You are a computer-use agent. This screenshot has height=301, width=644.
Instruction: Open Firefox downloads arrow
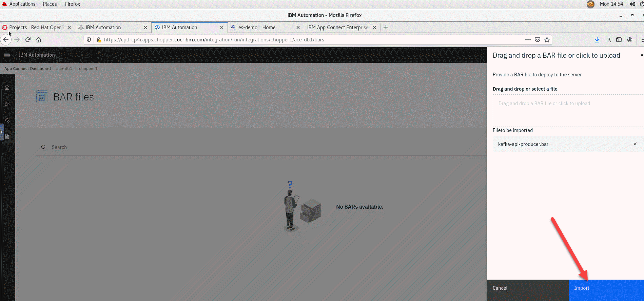point(597,40)
